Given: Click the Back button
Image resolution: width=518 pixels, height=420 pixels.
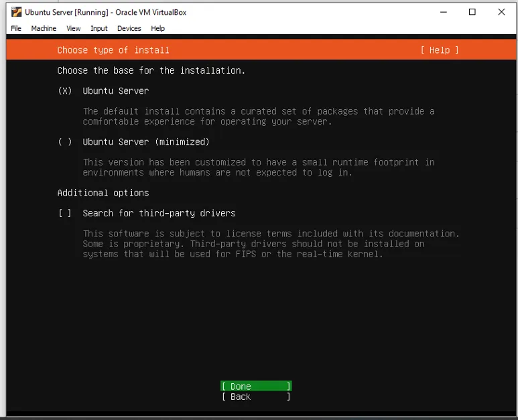Looking at the screenshot, I should 256,397.
